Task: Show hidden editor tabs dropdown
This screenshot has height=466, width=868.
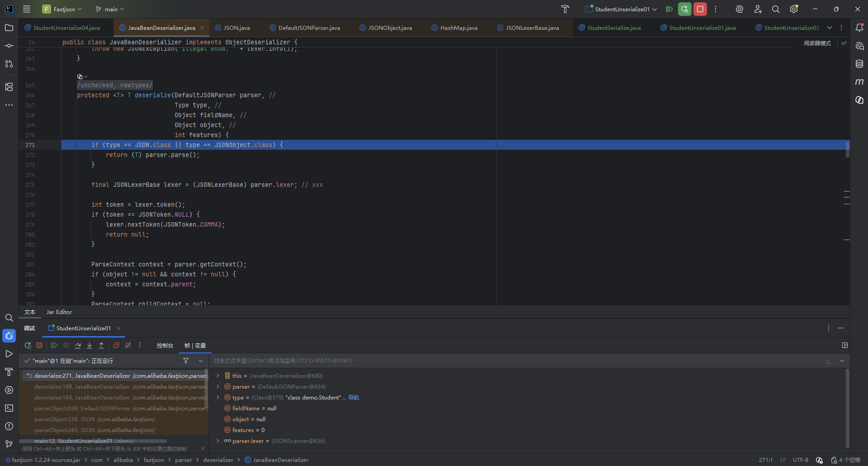Action: tap(830, 28)
